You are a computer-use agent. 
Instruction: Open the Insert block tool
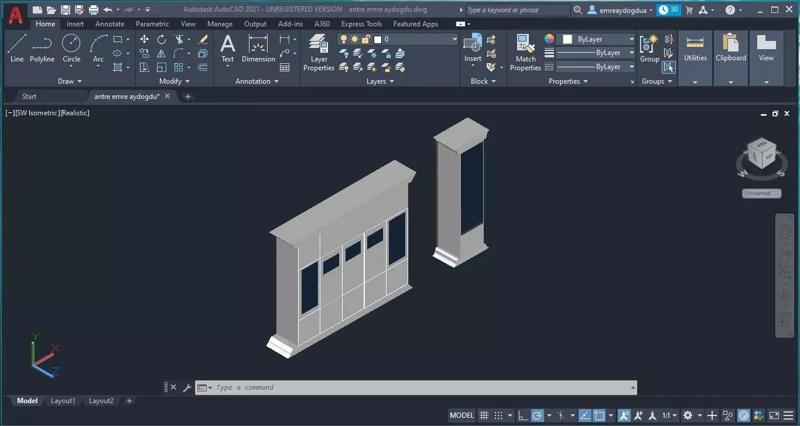point(472,49)
